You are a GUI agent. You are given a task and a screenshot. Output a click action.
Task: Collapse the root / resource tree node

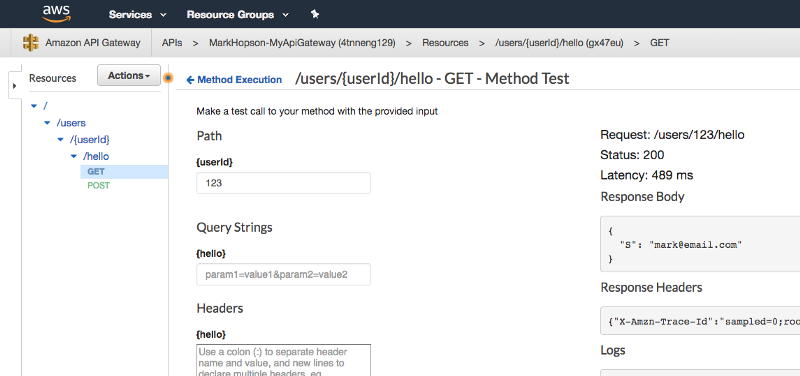34,106
